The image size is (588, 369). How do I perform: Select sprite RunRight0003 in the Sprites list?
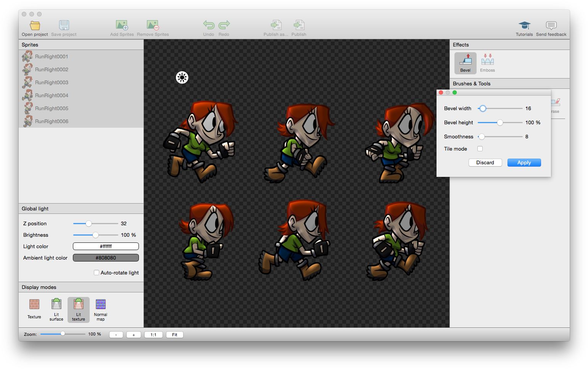pos(52,82)
